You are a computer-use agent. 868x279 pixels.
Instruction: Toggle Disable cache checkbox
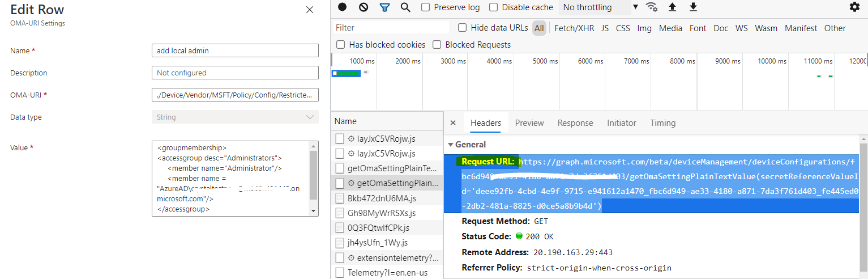[x=493, y=7]
